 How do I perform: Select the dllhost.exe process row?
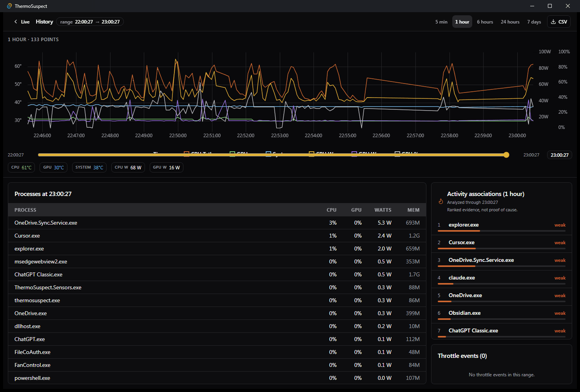click(217, 326)
